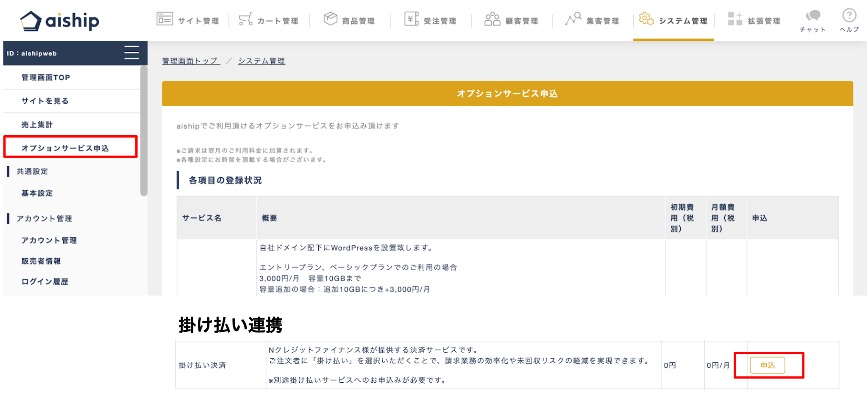Open ログイン履歴 in sidebar
The height and width of the screenshot is (398, 868).
click(45, 281)
